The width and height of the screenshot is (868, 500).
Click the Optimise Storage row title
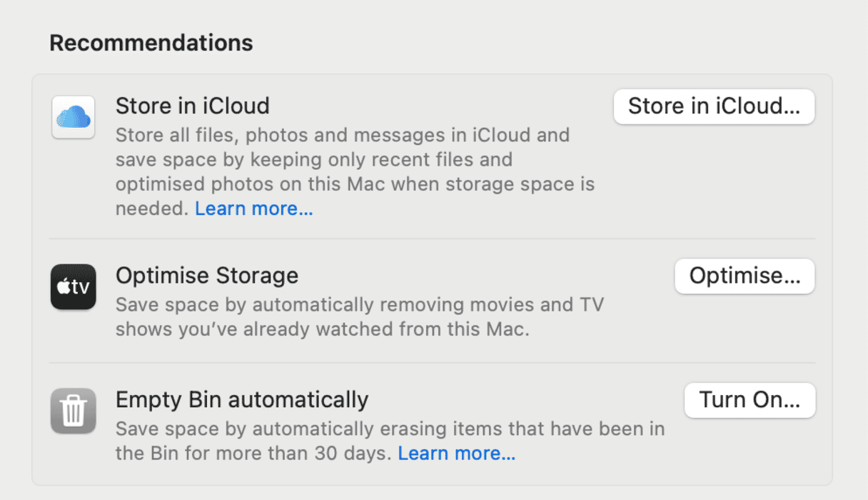(x=207, y=276)
